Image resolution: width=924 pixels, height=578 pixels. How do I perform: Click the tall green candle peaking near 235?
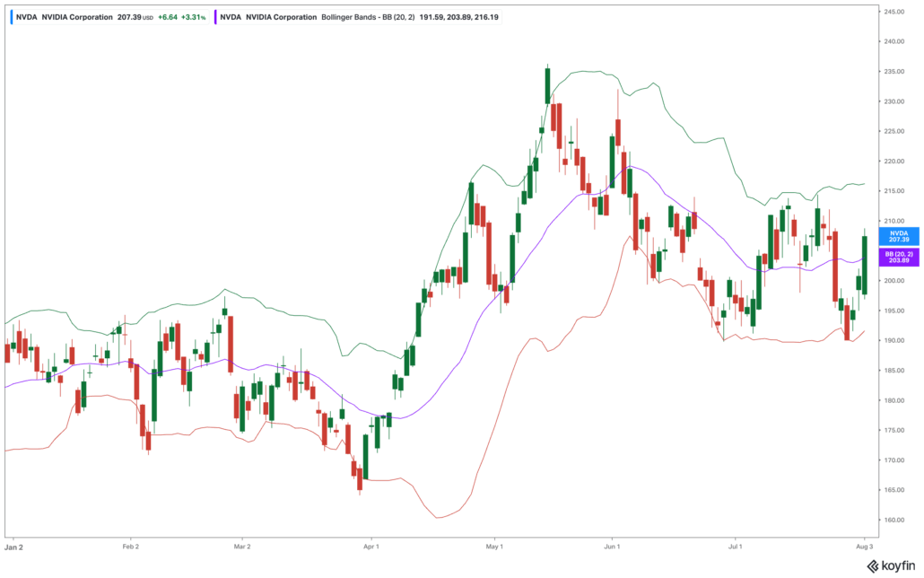547,86
